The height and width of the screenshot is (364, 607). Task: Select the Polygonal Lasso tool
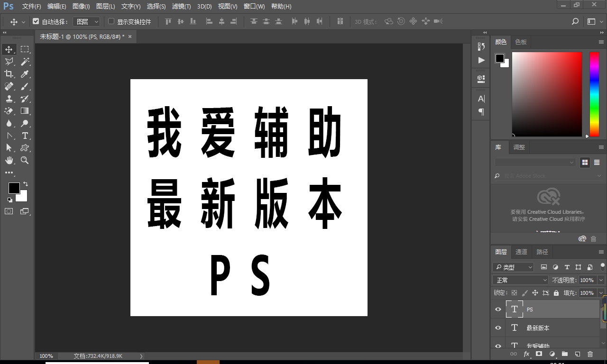click(x=9, y=62)
